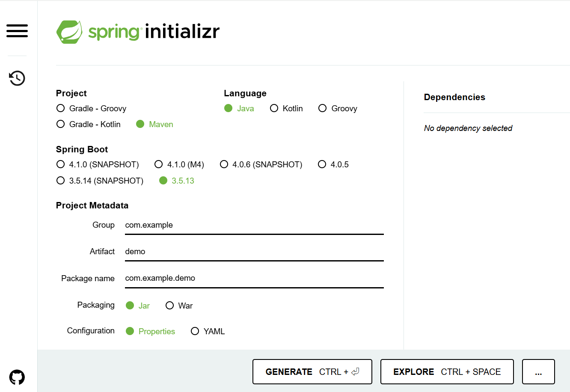Image resolution: width=570 pixels, height=392 pixels.
Task: Select Gradle - Kotlin project type
Action: (x=61, y=124)
